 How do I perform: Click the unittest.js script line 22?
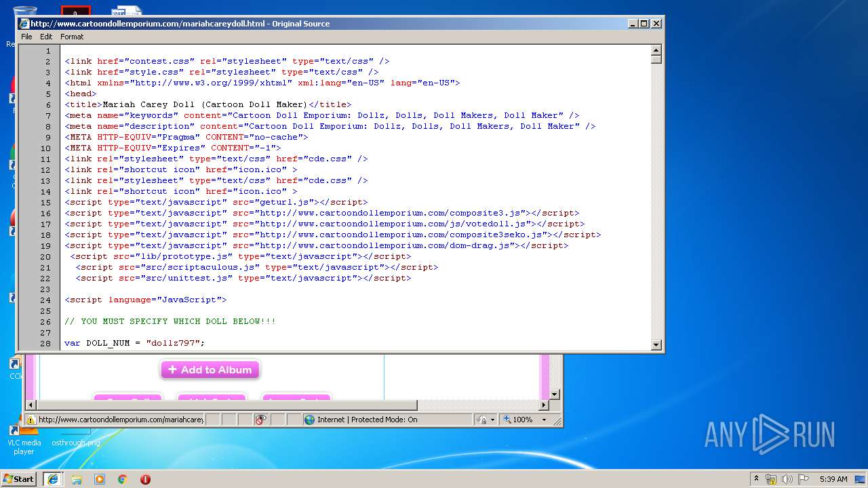243,278
